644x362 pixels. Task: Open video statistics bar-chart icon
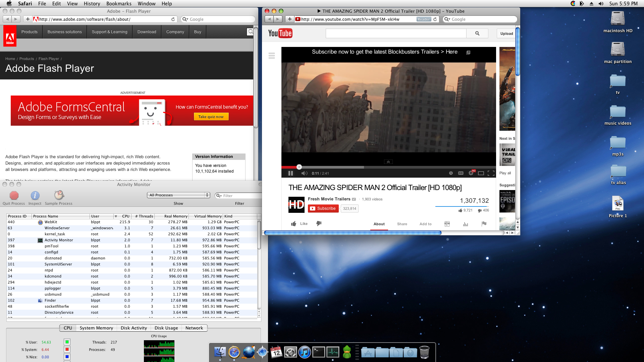pyautogui.click(x=466, y=224)
